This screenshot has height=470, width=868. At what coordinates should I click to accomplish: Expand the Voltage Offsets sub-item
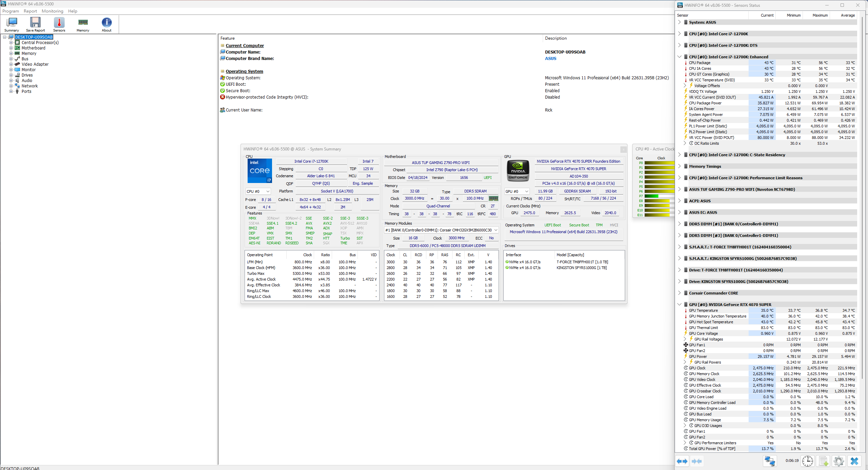click(685, 86)
